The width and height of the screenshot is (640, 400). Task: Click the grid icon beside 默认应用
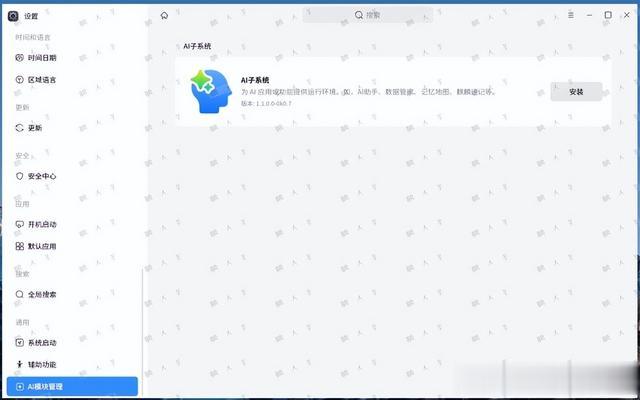(20, 246)
